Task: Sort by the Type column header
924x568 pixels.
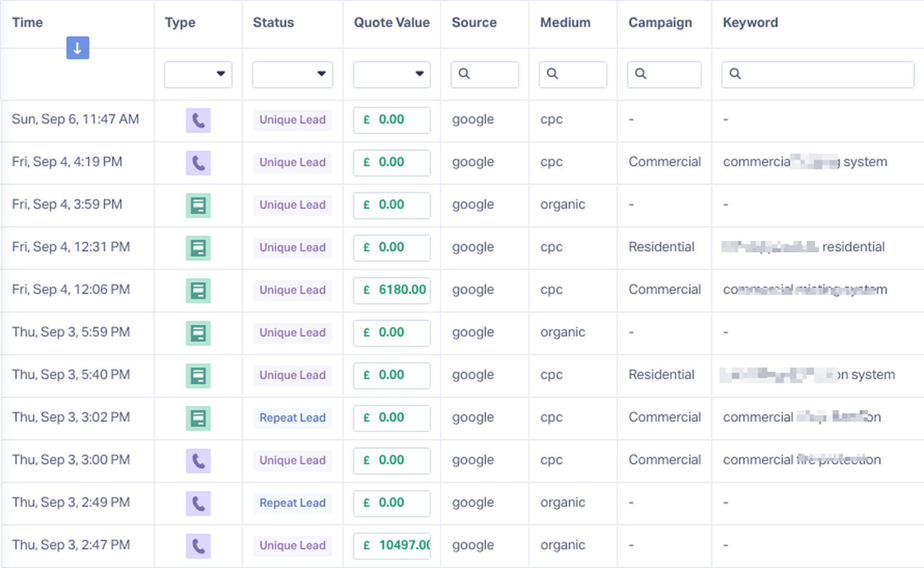Action: point(180,22)
